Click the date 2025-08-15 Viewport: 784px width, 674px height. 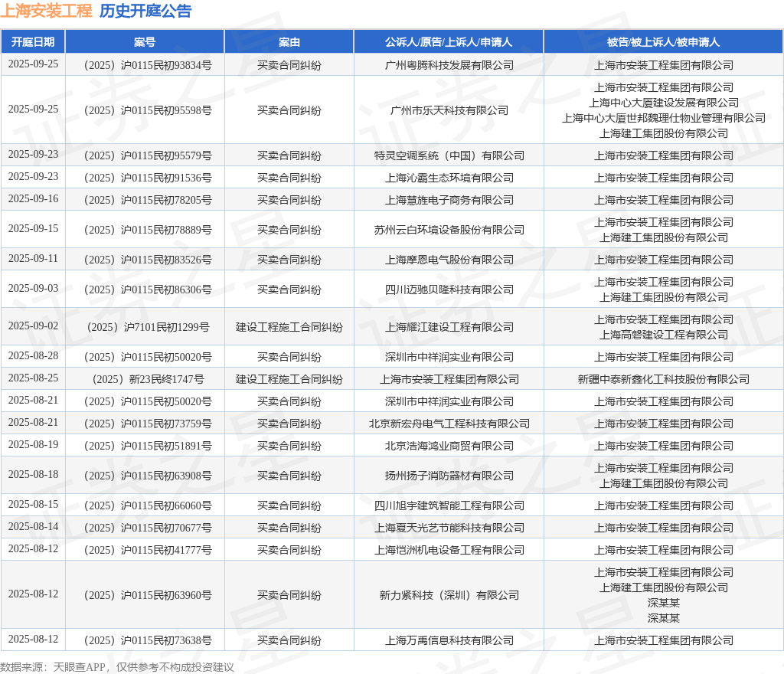click(33, 505)
